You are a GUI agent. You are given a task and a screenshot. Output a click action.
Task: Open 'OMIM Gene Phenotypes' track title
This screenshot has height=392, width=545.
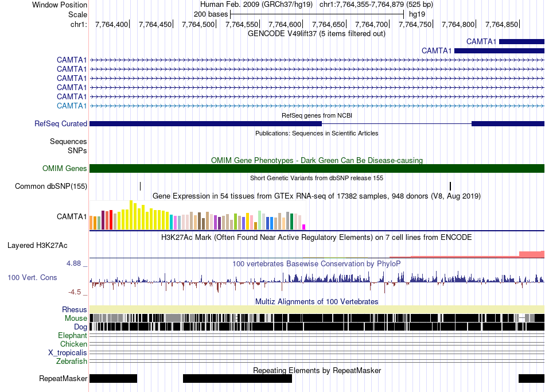317,160
